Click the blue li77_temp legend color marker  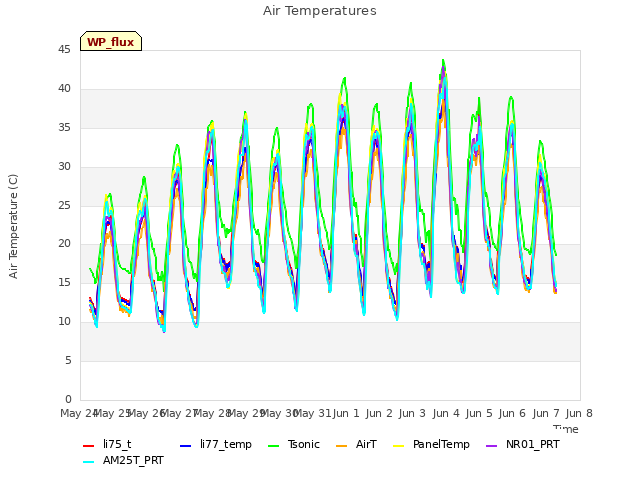[186, 446]
